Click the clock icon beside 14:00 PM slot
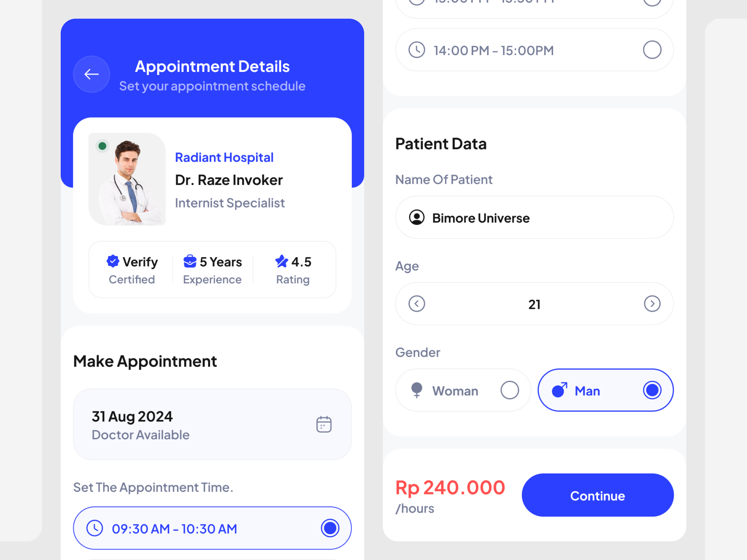 [417, 50]
